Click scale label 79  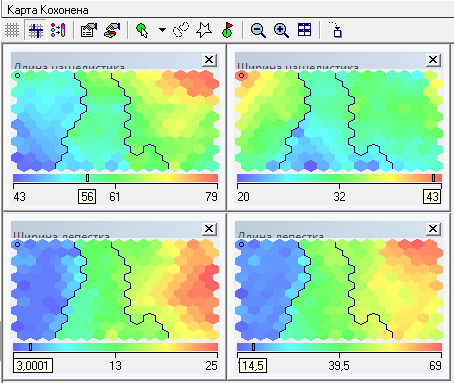211,197
